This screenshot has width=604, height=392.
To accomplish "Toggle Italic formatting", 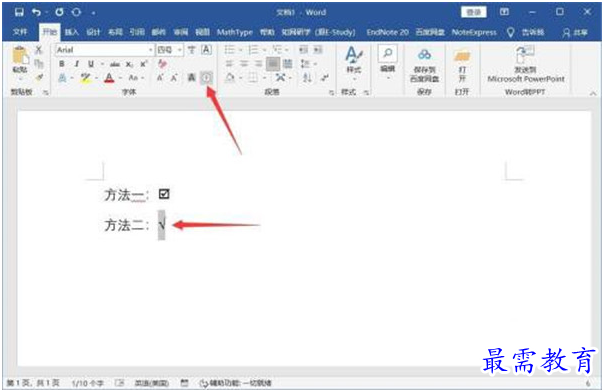I will [x=76, y=64].
